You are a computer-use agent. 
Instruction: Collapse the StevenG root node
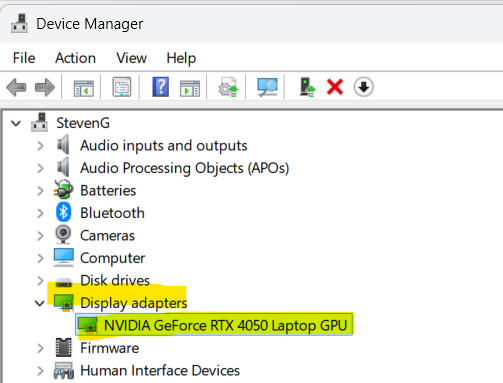coord(16,124)
